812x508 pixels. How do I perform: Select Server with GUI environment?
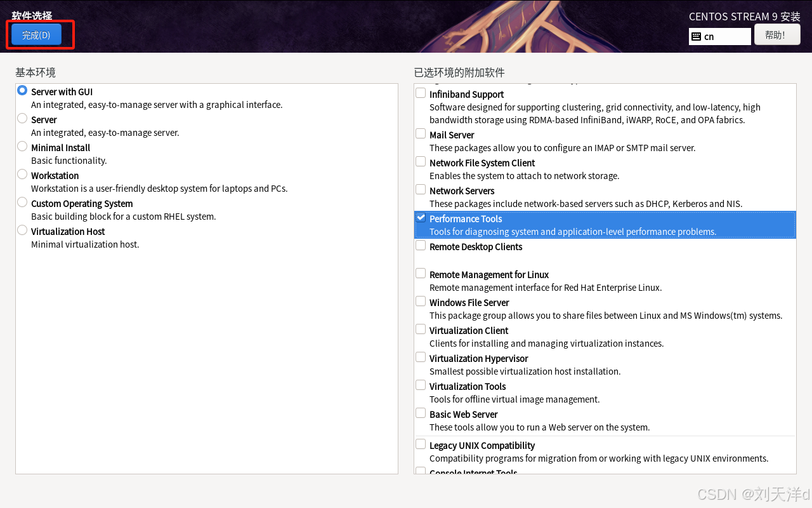point(22,91)
